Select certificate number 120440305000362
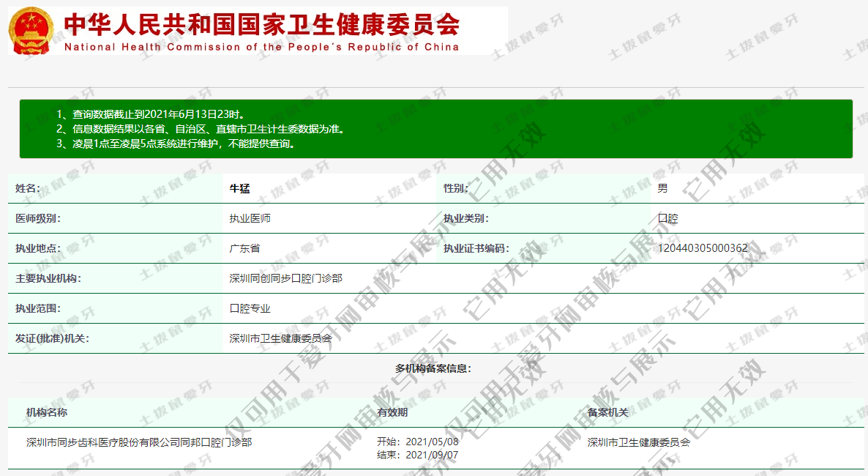868x476 pixels. point(703,248)
